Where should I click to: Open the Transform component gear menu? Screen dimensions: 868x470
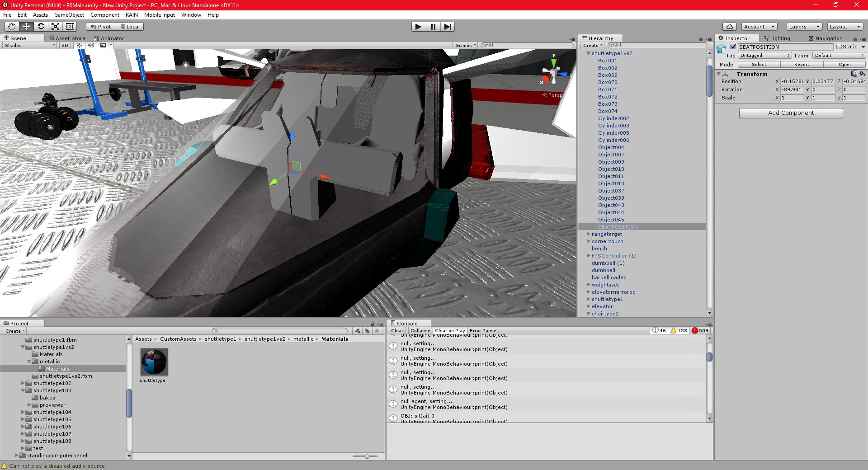pos(862,74)
